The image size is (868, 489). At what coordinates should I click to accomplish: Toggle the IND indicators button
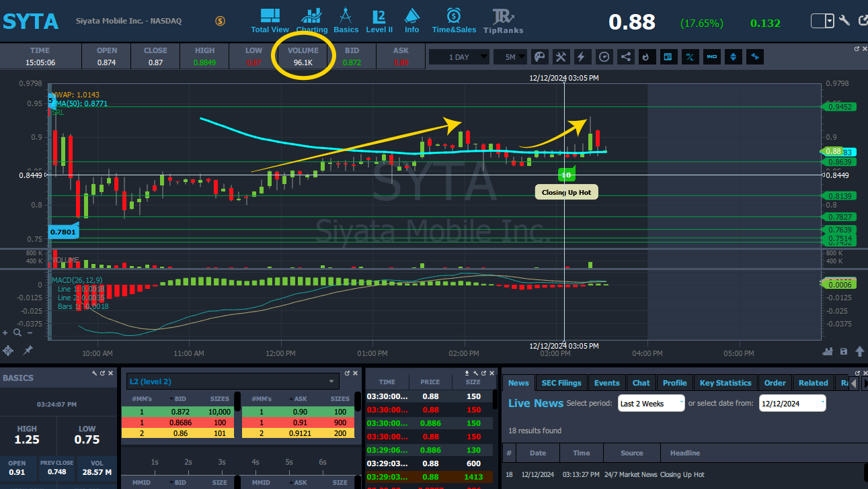pyautogui.click(x=711, y=57)
